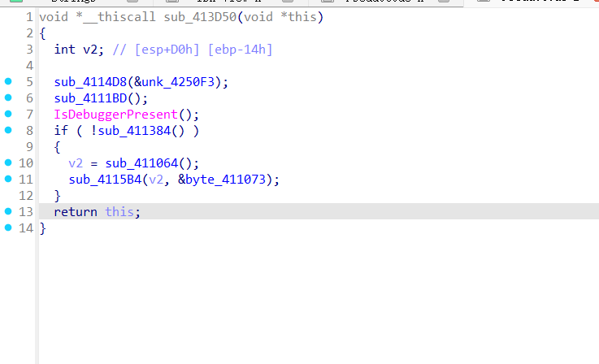Click line number 1 in the gutter
This screenshot has height=364, width=599.
coord(29,17)
